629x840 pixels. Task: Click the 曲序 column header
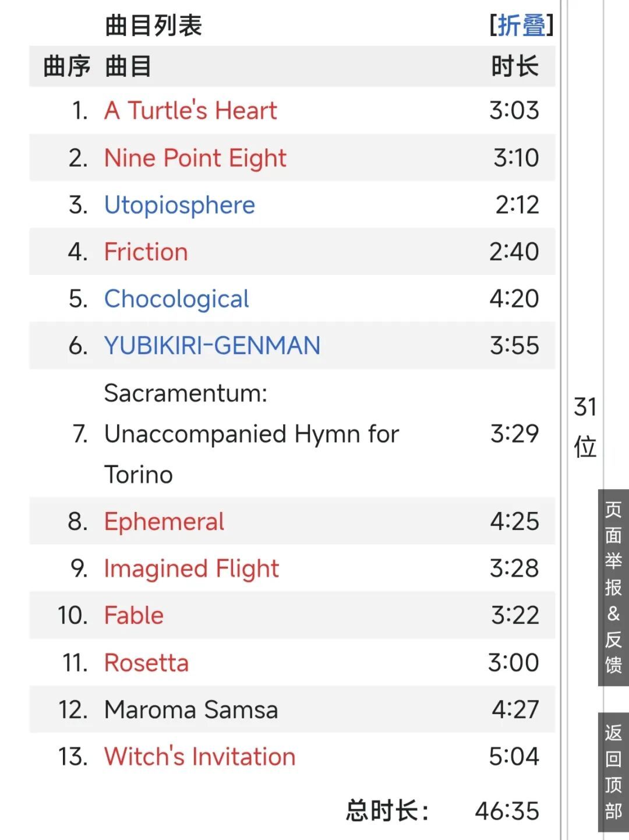(x=67, y=66)
